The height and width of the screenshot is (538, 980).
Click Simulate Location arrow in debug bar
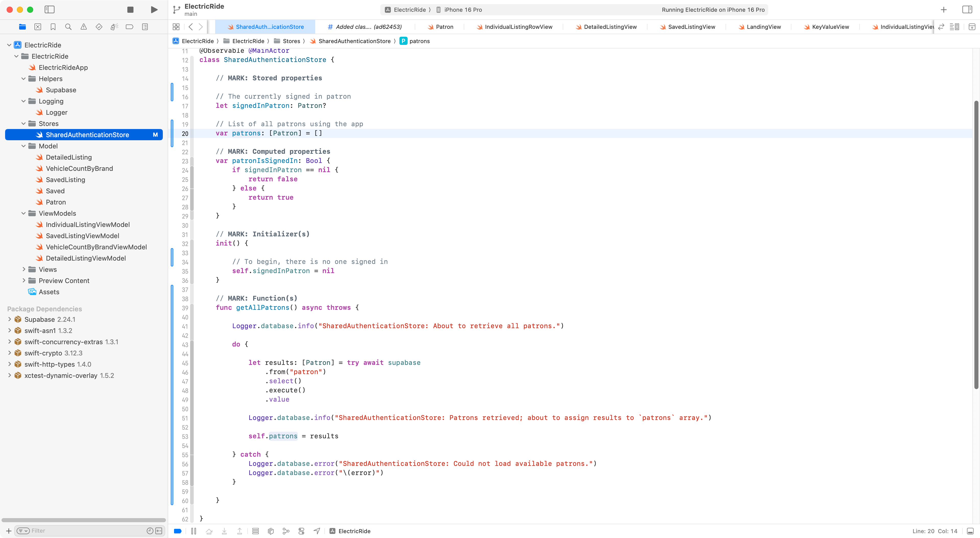(316, 531)
